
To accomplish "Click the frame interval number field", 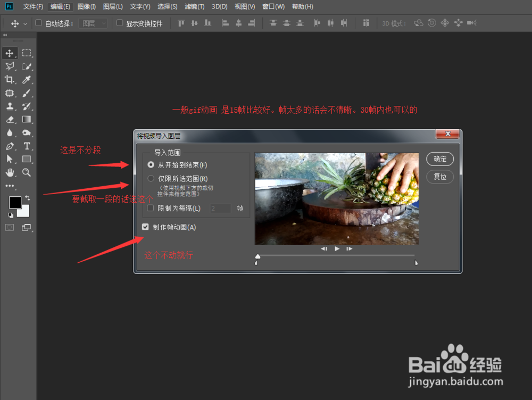I will [x=220, y=209].
